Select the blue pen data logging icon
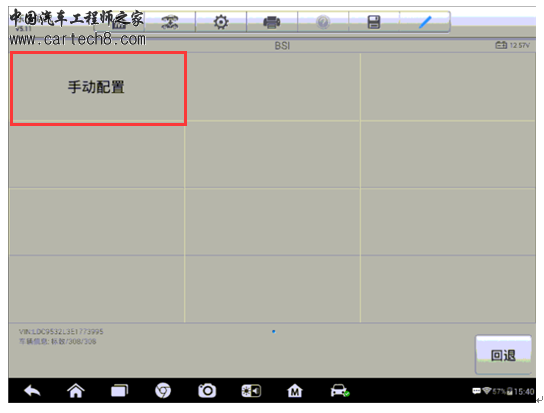544x413 pixels. [425, 22]
